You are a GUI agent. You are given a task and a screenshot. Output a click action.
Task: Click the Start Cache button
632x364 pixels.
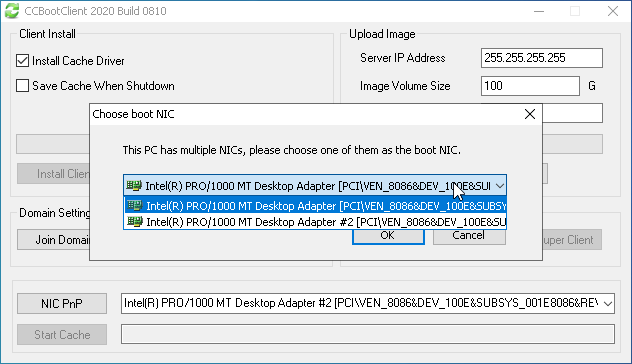pyautogui.click(x=62, y=335)
